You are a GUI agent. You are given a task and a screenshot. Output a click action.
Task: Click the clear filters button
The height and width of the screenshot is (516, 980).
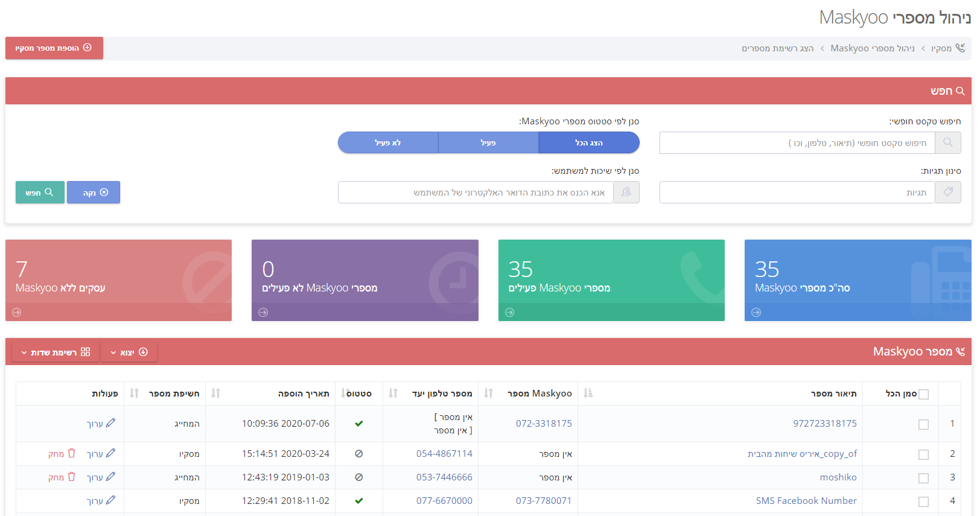click(x=94, y=193)
